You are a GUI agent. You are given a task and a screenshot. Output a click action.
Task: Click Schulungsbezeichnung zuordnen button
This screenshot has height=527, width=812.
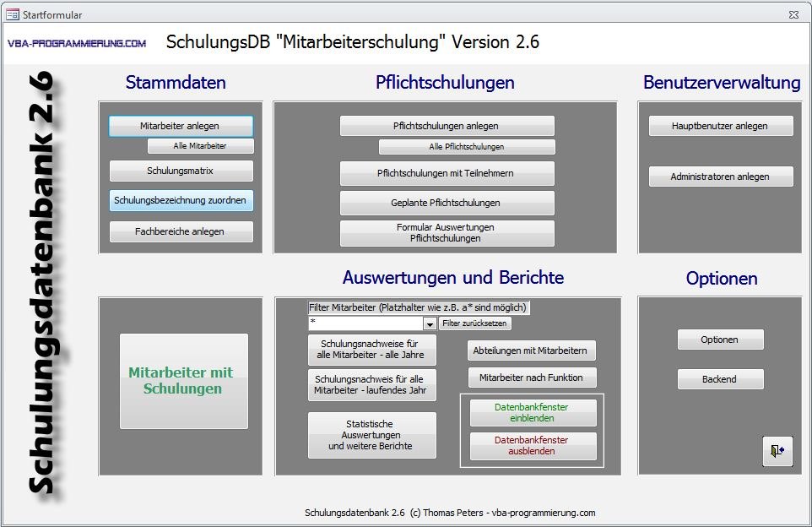click(x=181, y=200)
